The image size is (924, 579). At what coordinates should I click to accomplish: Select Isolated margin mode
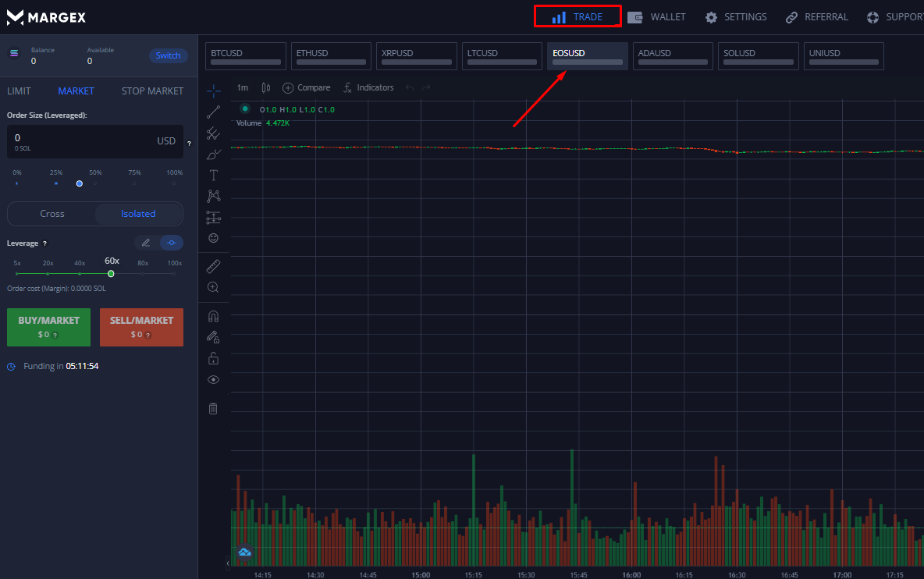[138, 214]
